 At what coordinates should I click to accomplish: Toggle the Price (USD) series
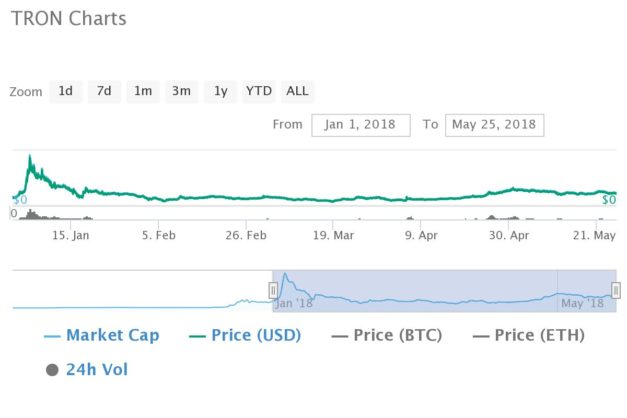(x=245, y=335)
